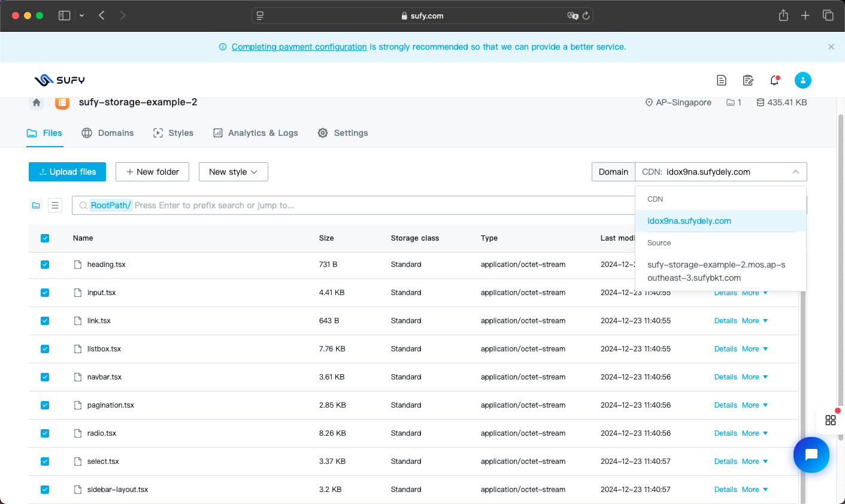
Task: Open a new Safari tab
Action: click(x=805, y=16)
